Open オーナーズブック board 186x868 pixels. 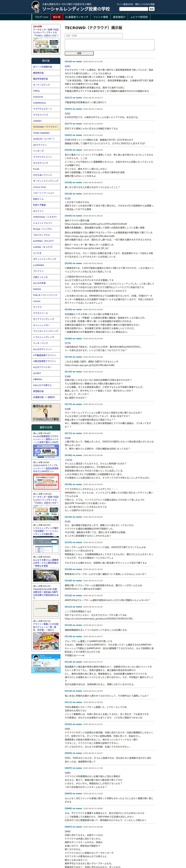(46, 85)
